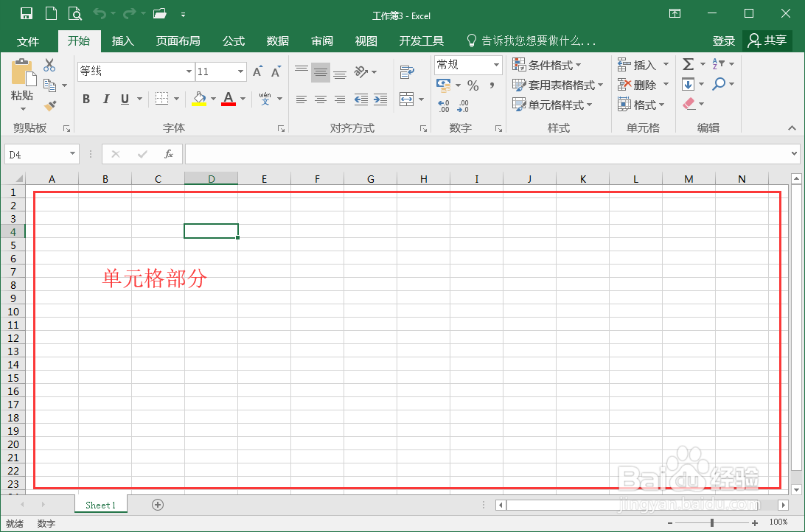Create new workbook from quick access toolbar
The height and width of the screenshot is (532, 805).
[52, 13]
